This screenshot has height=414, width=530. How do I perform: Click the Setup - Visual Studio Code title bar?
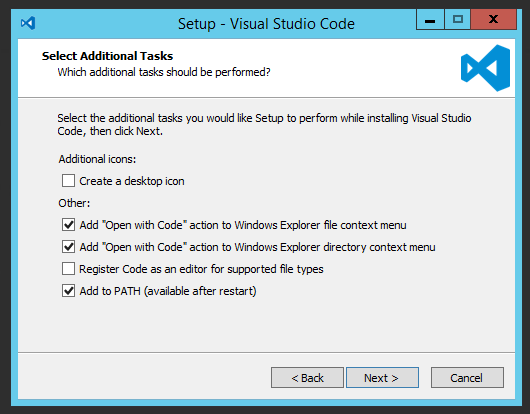point(266,24)
